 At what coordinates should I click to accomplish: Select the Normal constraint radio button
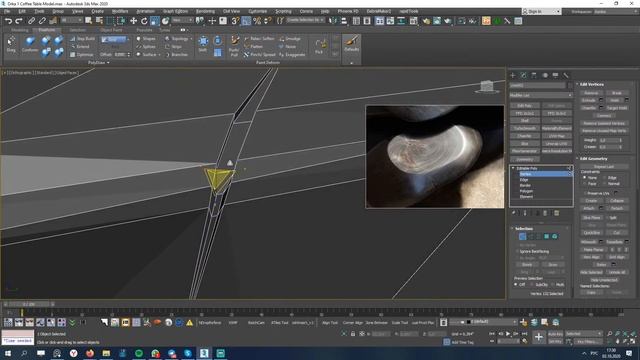(x=604, y=184)
